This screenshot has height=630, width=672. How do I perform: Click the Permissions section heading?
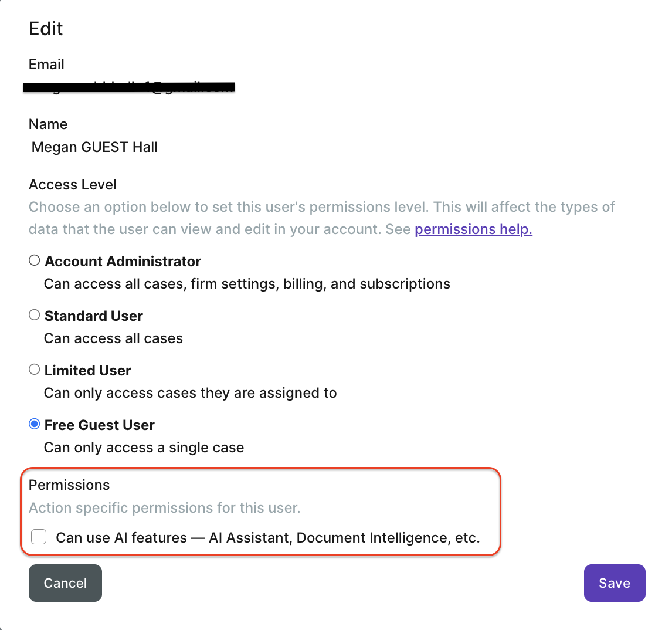pos(69,485)
